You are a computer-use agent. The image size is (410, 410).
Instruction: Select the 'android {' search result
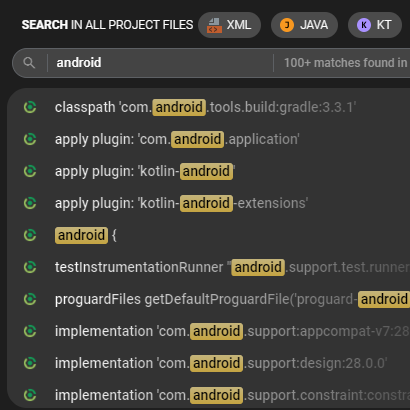(x=209, y=235)
